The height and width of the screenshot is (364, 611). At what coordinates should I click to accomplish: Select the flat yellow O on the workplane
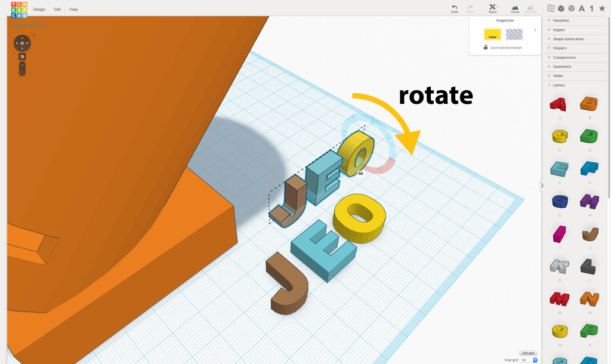359,218
